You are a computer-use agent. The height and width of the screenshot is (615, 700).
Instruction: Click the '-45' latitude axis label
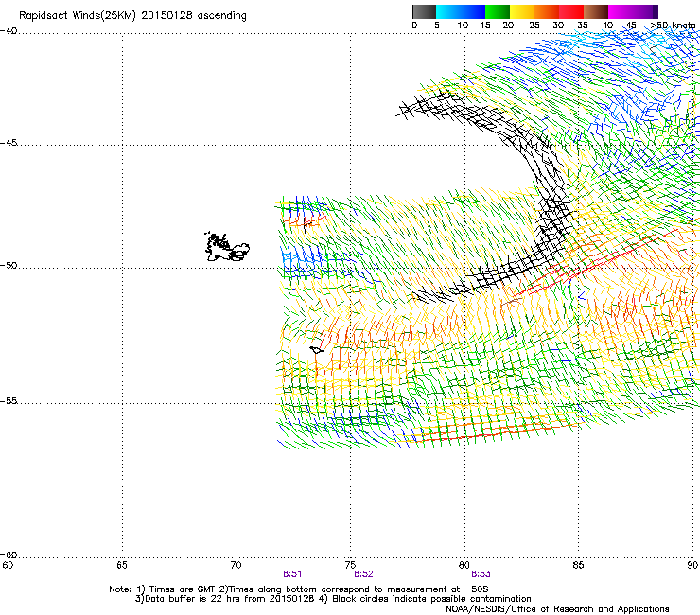pos(9,143)
